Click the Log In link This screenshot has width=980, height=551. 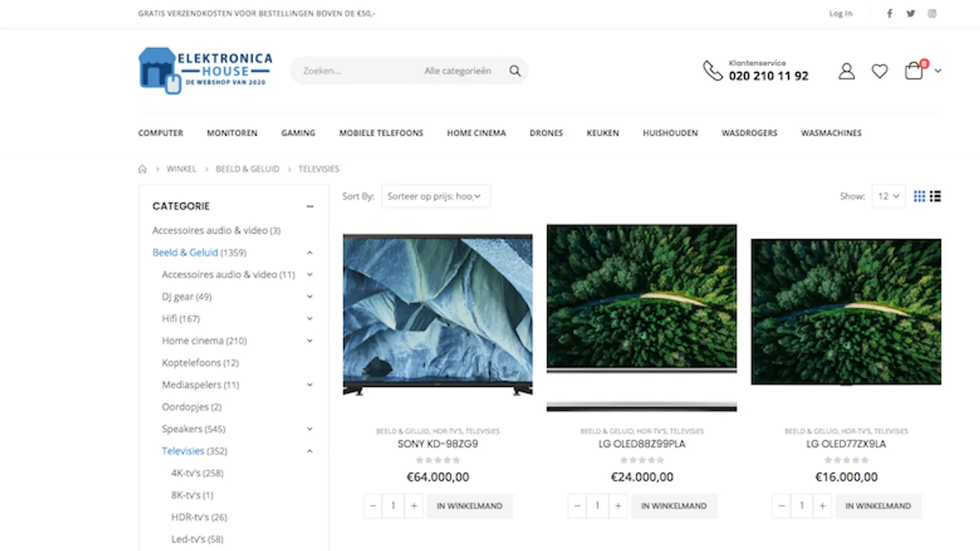(840, 13)
